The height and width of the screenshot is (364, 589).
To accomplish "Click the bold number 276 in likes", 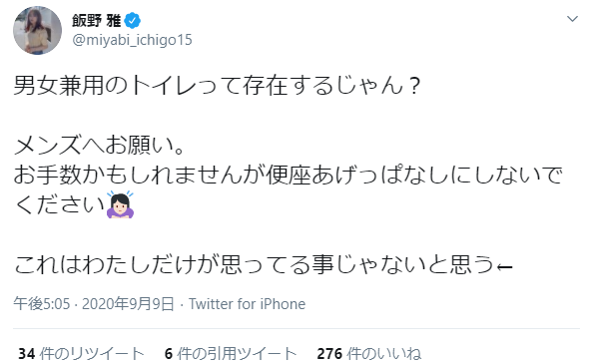I will pyautogui.click(x=329, y=354).
